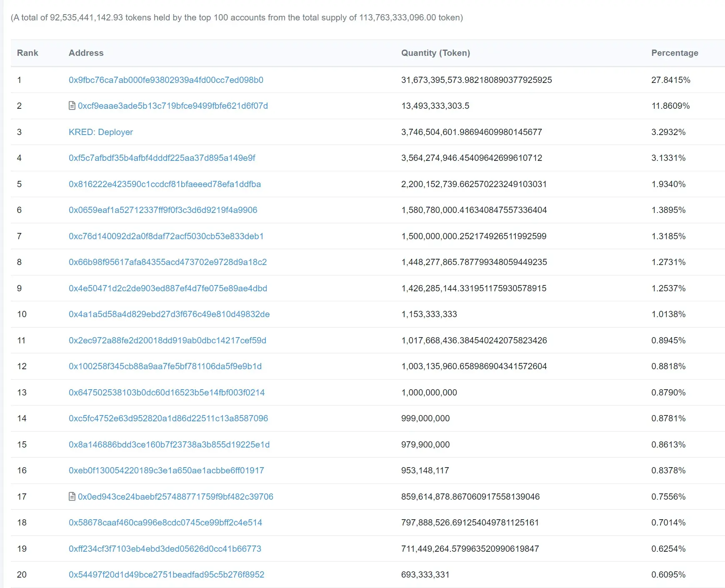The width and height of the screenshot is (725, 588).
Task: Open address 0xff234cf3f7103eb4ebd3ded05626d0cc41b66773
Action: [165, 548]
